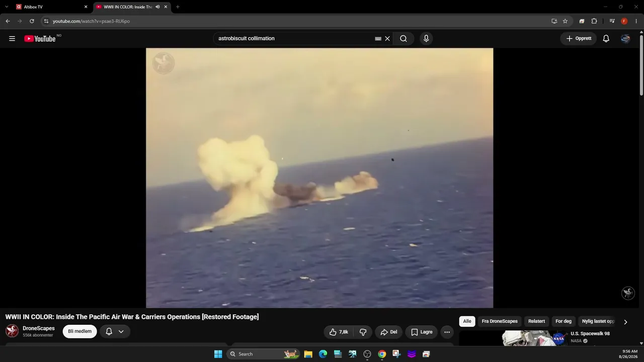The image size is (644, 362).
Task: Expand the tab search dropdown
Action: pyautogui.click(x=7, y=7)
